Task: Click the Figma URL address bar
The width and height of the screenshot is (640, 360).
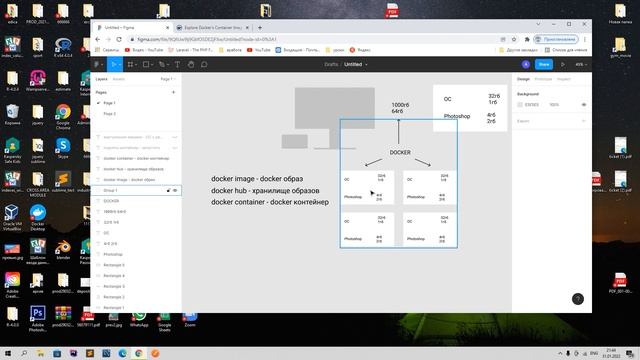Action: click(x=314, y=39)
